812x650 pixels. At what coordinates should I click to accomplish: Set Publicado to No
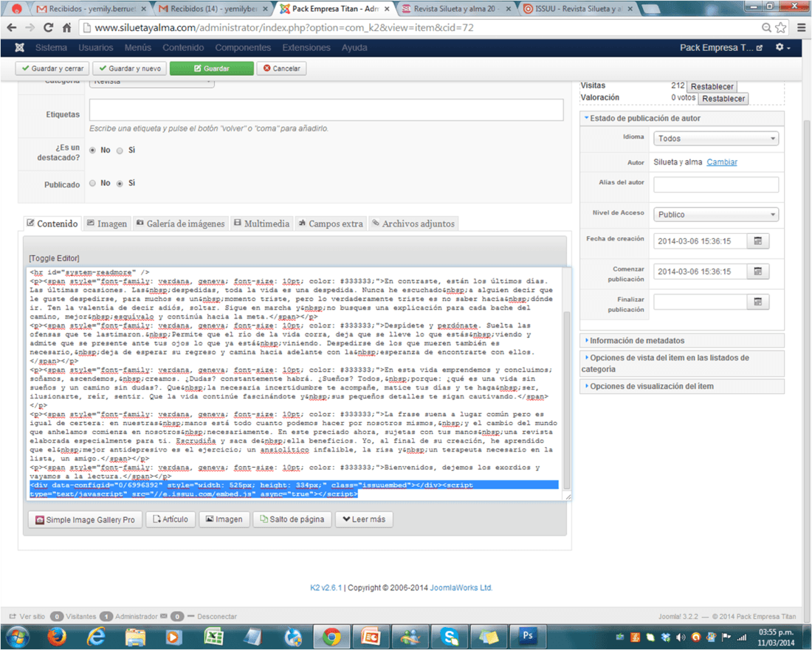[93, 183]
